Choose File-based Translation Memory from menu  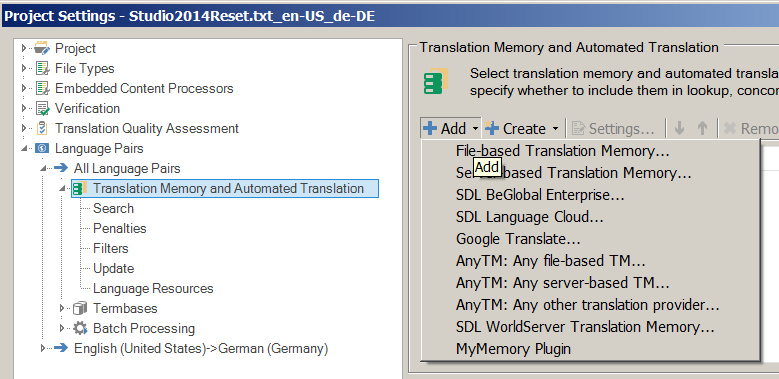(562, 151)
